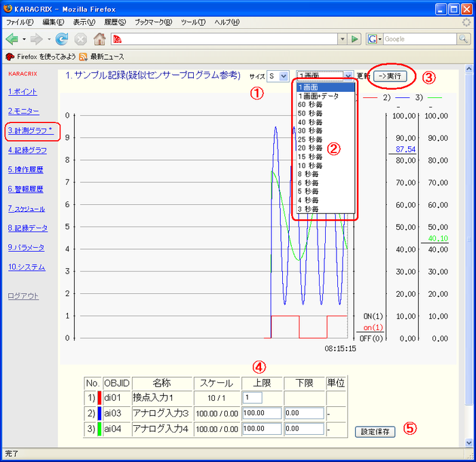Click the RSS feed icon for 最新ニュース
The width and height of the screenshot is (476, 462).
(x=83, y=56)
